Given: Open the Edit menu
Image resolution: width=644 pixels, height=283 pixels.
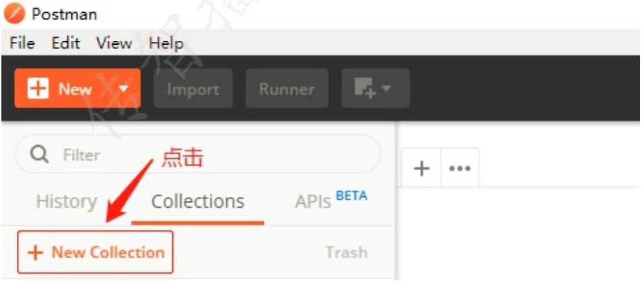Looking at the screenshot, I should coord(66,43).
